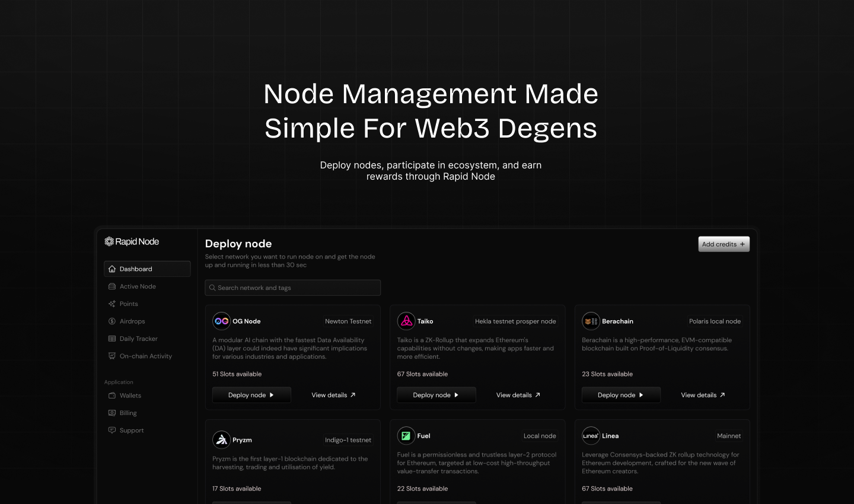Go to the Billing section
Viewport: 854px width, 504px height.
127,413
